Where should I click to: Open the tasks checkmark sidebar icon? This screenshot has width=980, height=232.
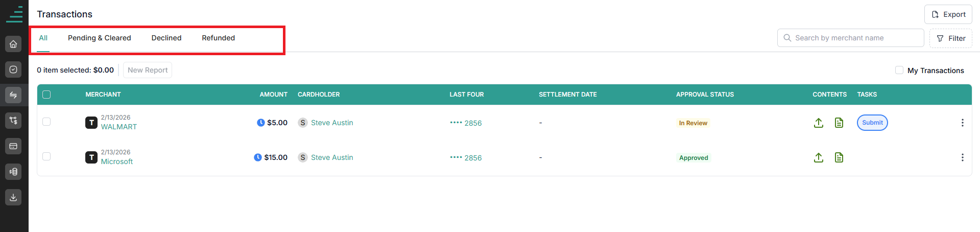(13, 69)
